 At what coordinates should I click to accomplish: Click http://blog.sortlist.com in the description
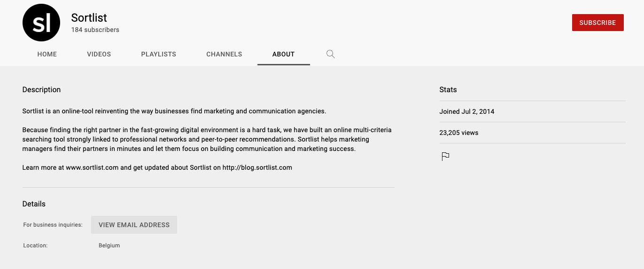coord(257,167)
